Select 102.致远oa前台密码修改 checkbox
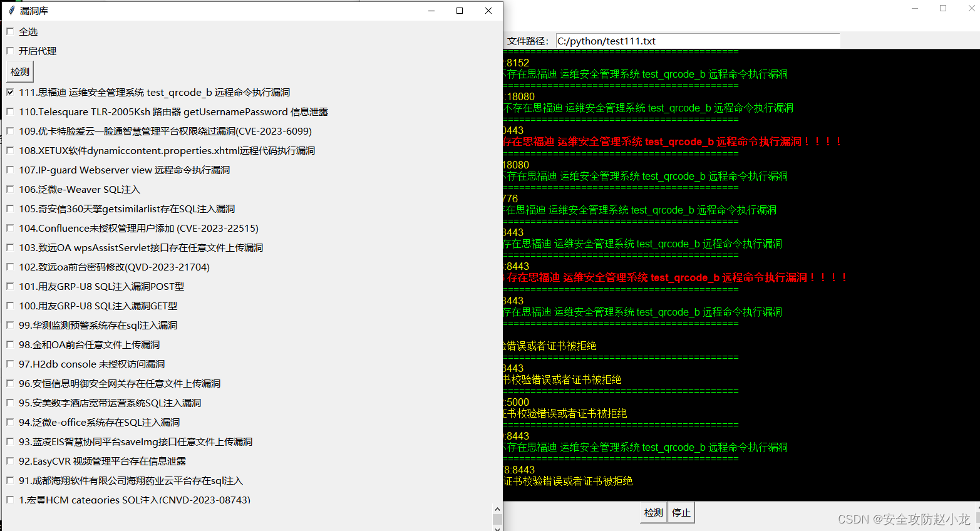The width and height of the screenshot is (980, 531). pos(10,267)
